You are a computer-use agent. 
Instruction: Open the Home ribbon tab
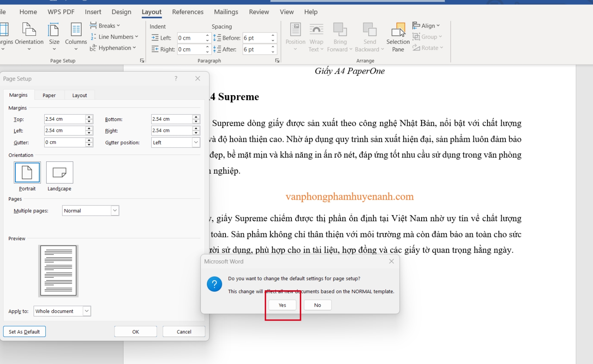point(28,12)
